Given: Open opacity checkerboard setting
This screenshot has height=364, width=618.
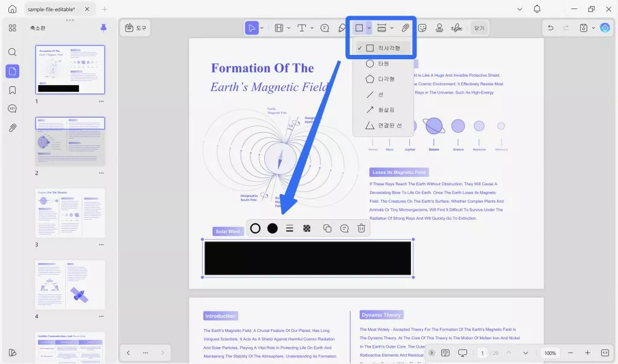Looking at the screenshot, I should click(x=307, y=228).
